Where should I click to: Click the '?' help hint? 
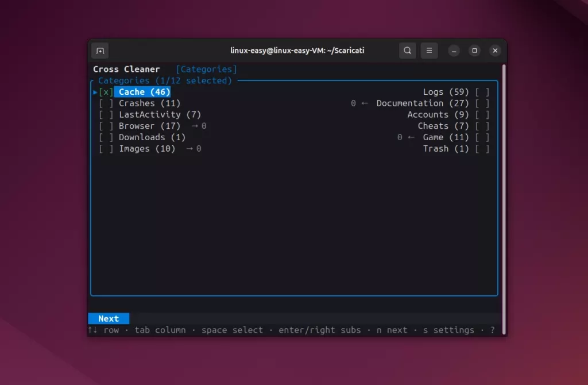pyautogui.click(x=492, y=330)
